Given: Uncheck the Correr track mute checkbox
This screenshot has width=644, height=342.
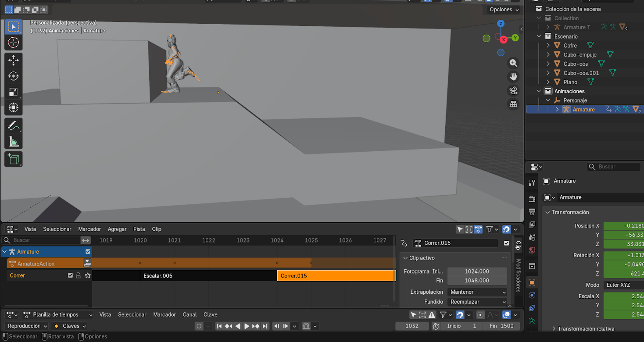Looking at the screenshot, I should click(70, 275).
